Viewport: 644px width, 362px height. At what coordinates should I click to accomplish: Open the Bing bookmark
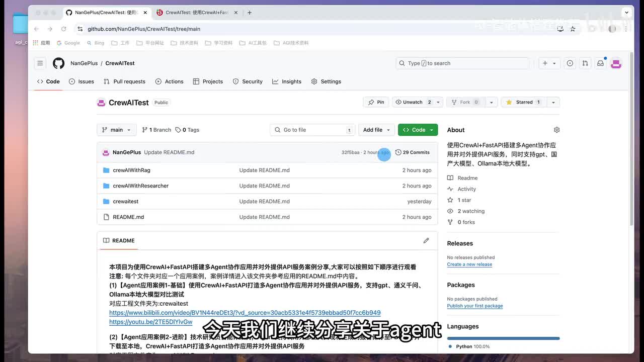[96, 43]
